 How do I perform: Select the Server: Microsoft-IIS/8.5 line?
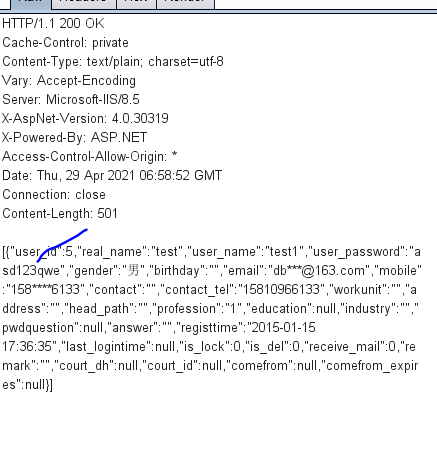pos(71,100)
